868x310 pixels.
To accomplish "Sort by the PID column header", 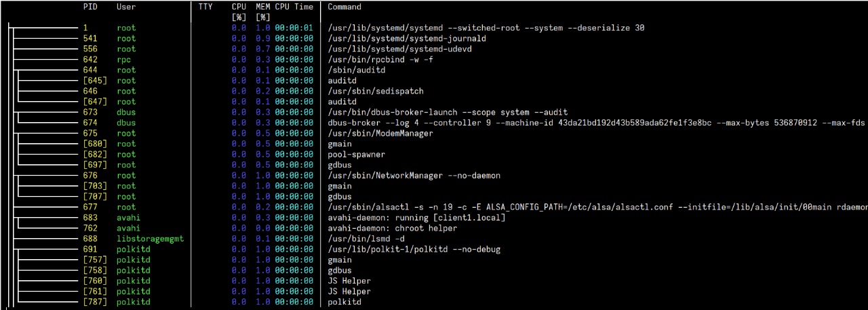I will pos(90,7).
